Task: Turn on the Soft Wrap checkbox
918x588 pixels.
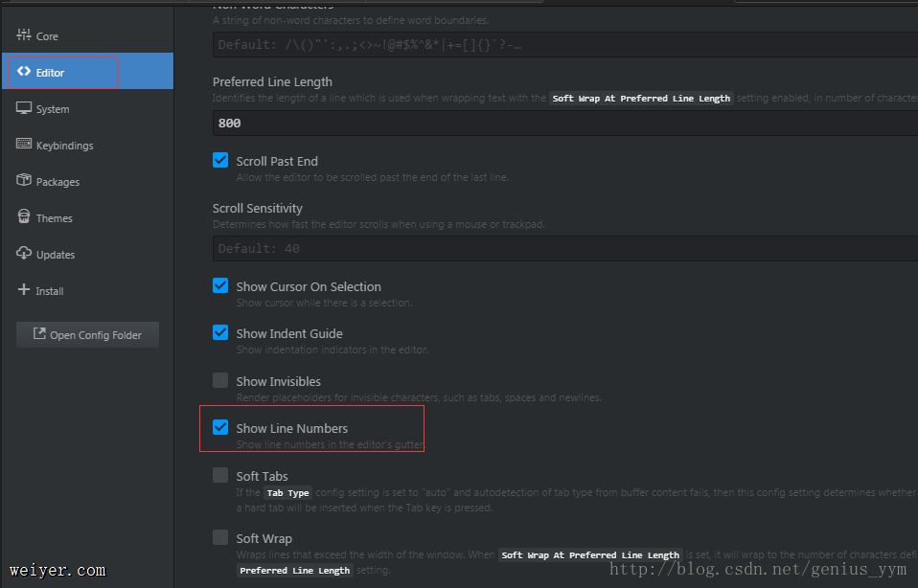Action: [220, 538]
